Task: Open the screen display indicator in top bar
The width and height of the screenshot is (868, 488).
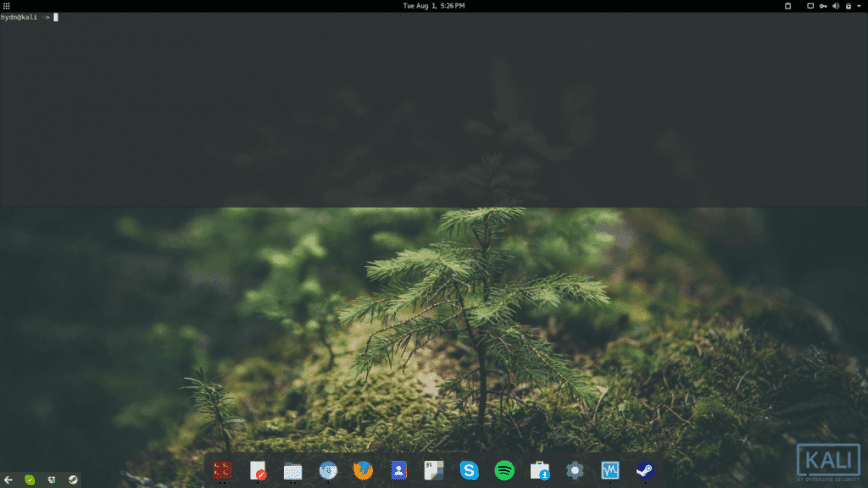Action: (810, 6)
